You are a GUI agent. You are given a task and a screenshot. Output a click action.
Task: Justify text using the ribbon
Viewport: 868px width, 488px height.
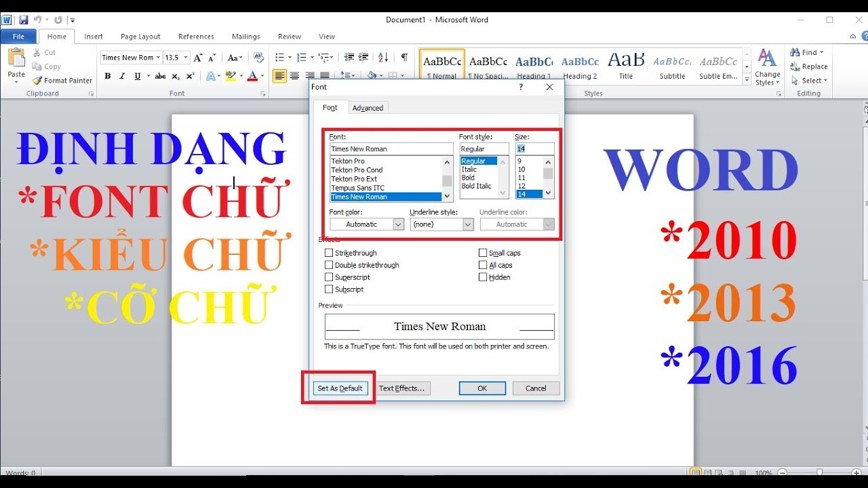[325, 76]
